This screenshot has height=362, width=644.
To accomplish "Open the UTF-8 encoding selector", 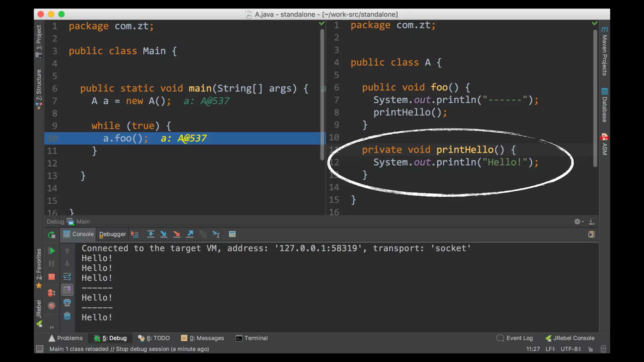I will click(x=570, y=349).
